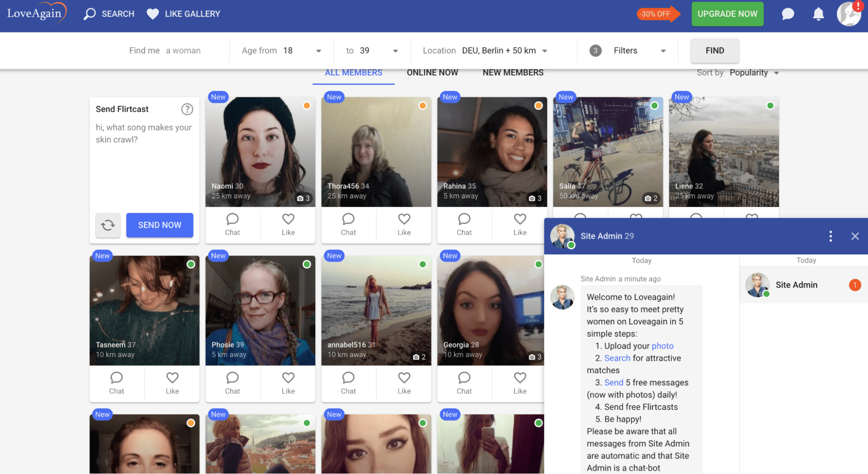Refresh the Flirtcast suggestion with the circular arrows
The image size is (868, 474).
108,225
